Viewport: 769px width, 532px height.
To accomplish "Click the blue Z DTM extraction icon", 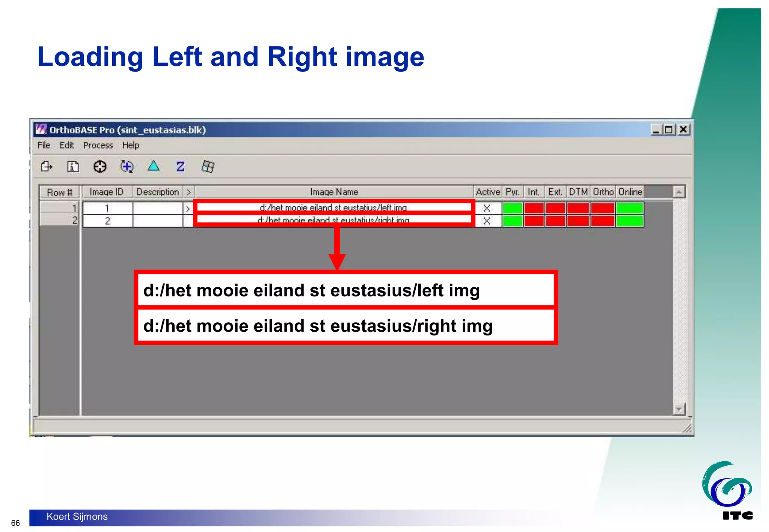I will coord(181,166).
